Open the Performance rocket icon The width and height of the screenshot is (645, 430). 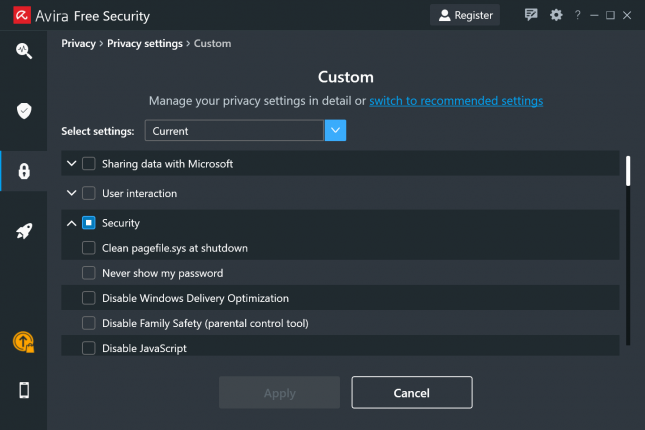click(x=24, y=231)
